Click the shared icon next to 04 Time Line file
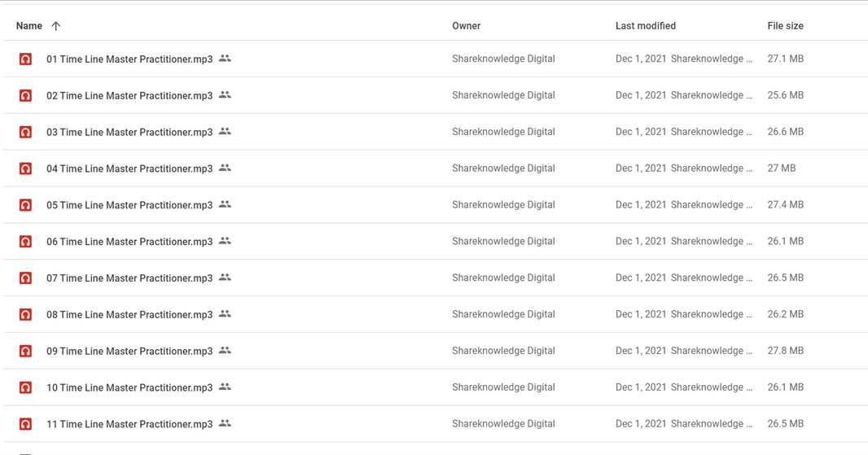The height and width of the screenshot is (455, 868). coord(225,168)
